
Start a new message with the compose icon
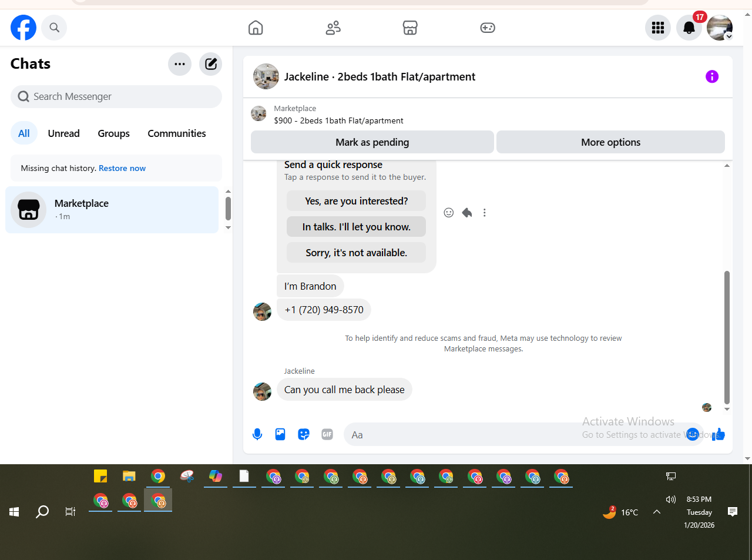click(x=210, y=64)
